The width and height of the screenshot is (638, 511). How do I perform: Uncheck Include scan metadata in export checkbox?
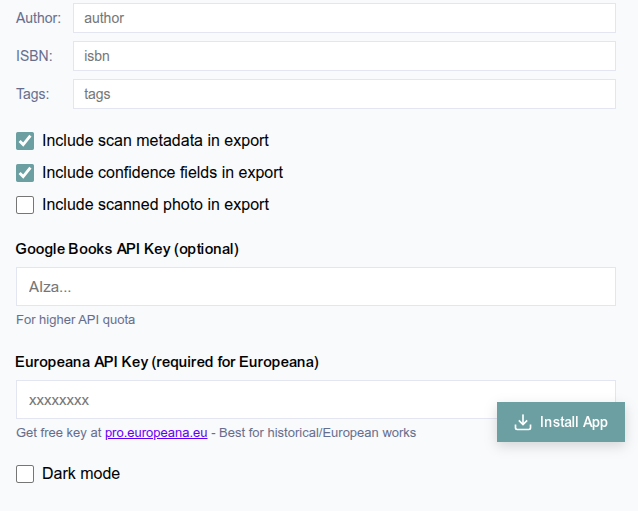(25, 141)
